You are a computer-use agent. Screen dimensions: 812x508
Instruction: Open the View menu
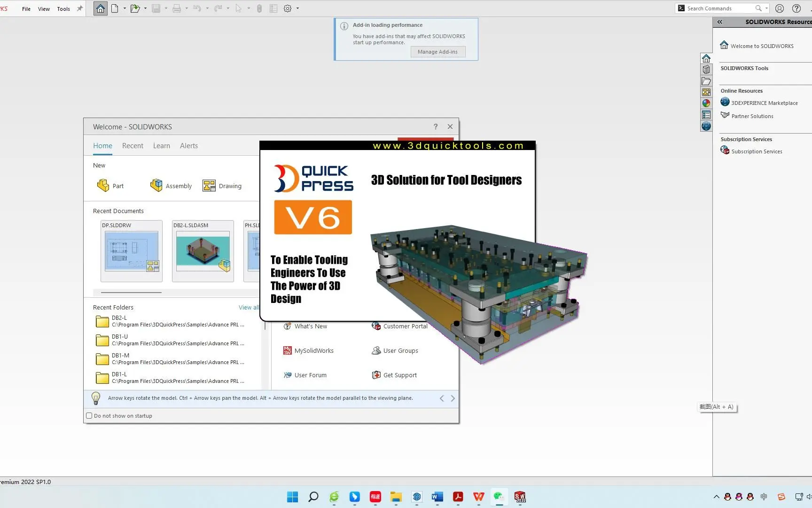[x=44, y=9]
